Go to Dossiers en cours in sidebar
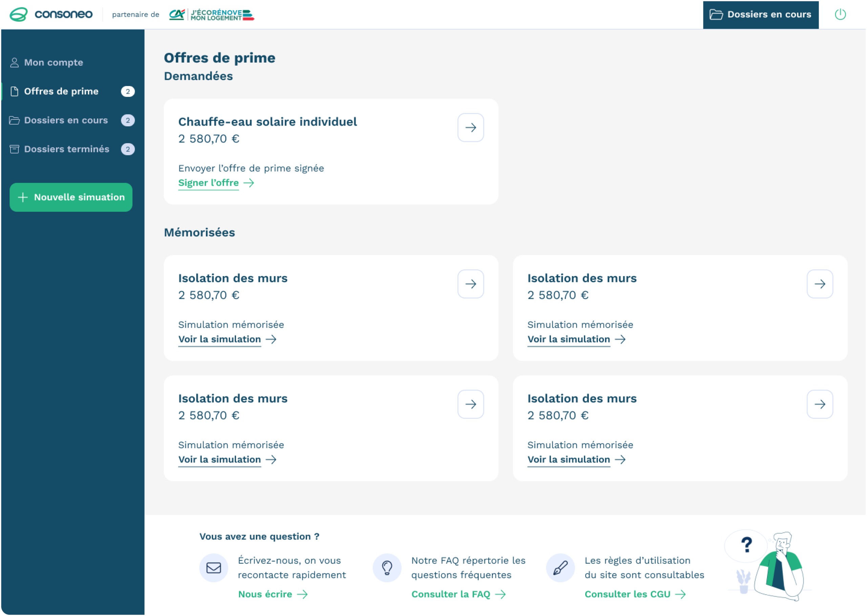 [66, 120]
